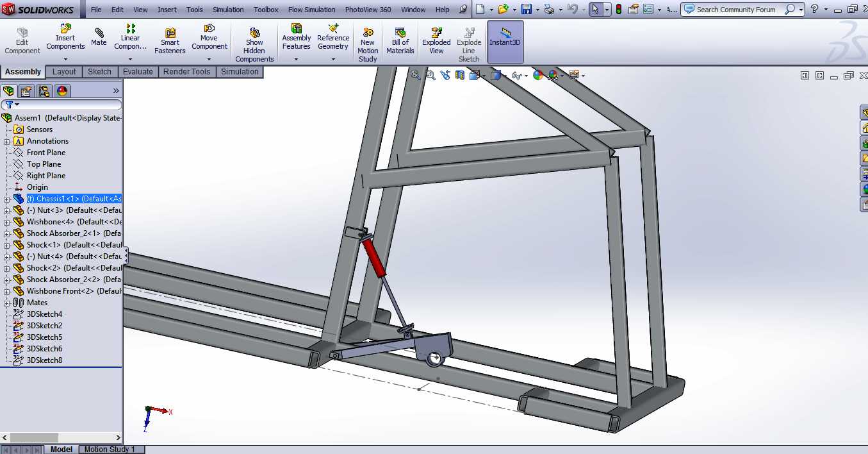Expand the Wishbone Front<2> node
Viewport: 868px width, 454px height.
pyautogui.click(x=7, y=291)
